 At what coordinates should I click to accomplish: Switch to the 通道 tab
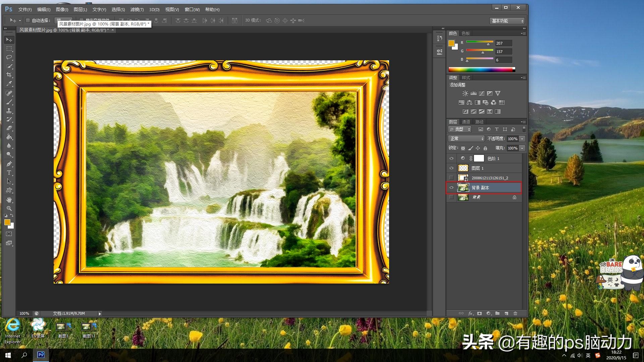[466, 122]
